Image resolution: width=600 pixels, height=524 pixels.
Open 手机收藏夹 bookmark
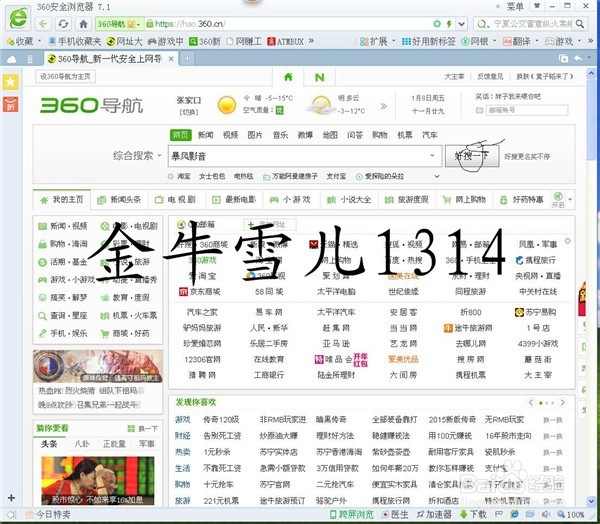click(75, 41)
